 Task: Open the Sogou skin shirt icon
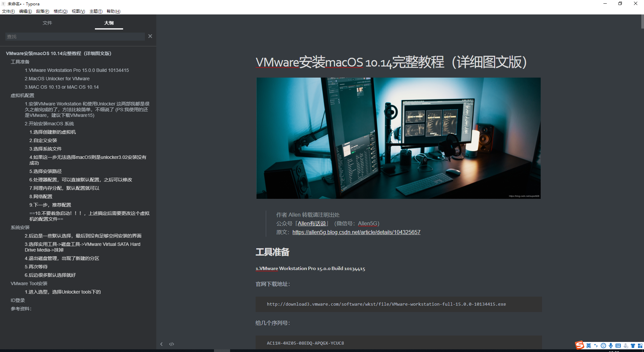(633, 346)
